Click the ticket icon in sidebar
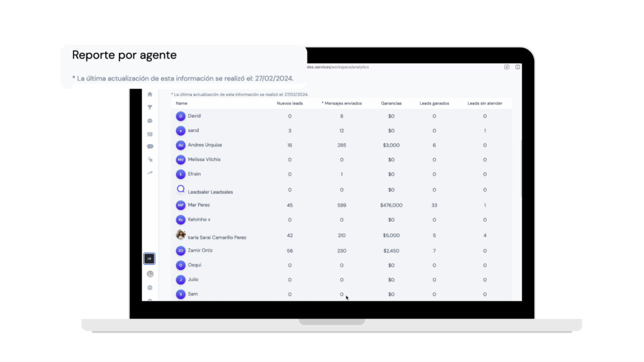 point(150,146)
